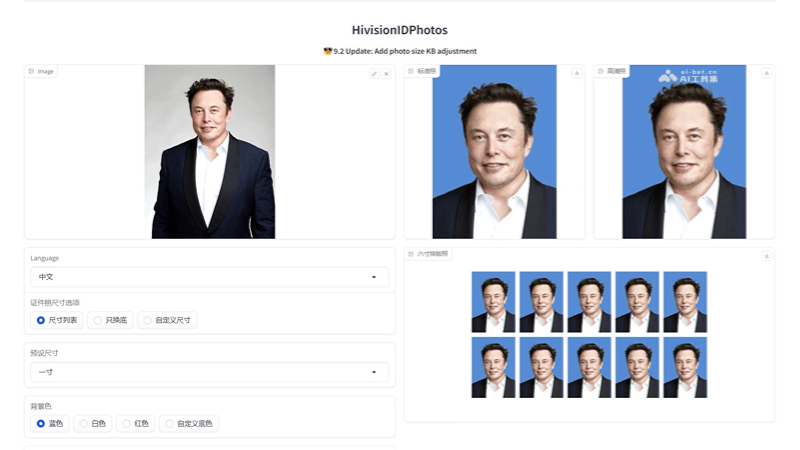Expand the 预设尺寸 dropdown arrow
Viewport: 800px width, 450px height.
374,372
